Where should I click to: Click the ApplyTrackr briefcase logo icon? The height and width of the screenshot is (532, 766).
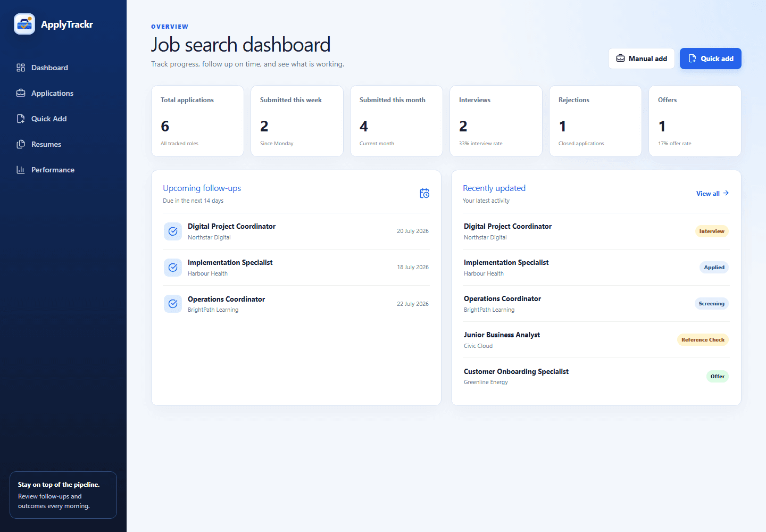click(x=24, y=24)
